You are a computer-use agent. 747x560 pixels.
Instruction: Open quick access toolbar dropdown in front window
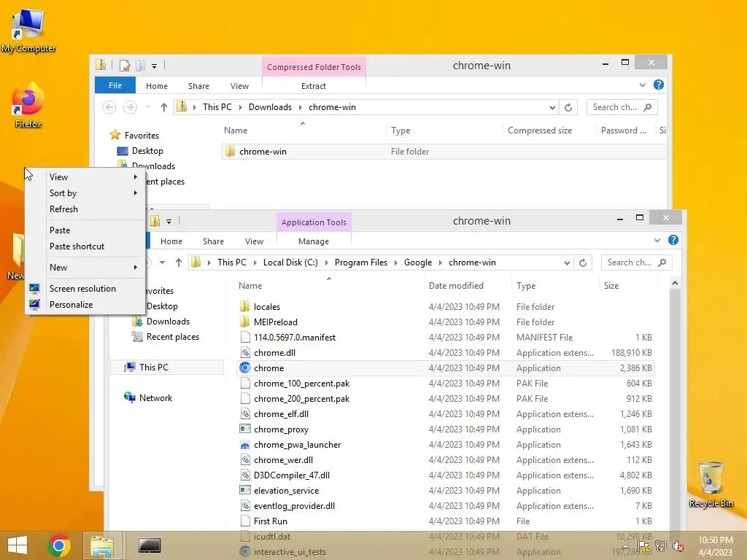click(x=169, y=221)
